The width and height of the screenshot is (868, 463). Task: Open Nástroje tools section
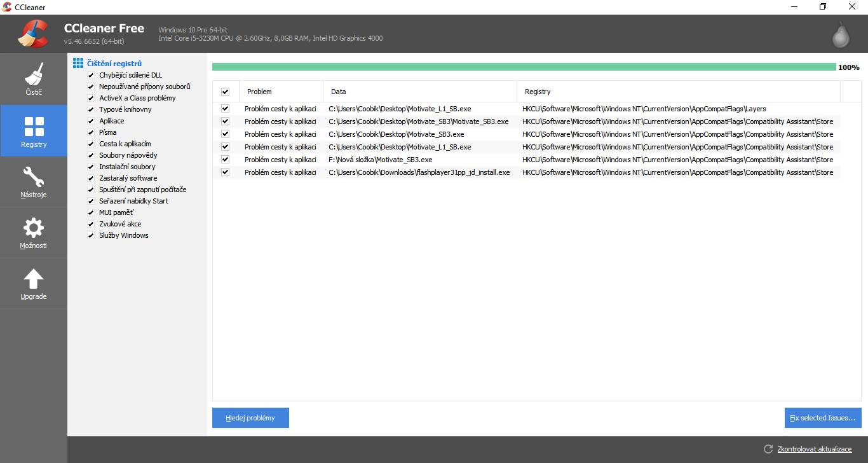[x=34, y=182]
